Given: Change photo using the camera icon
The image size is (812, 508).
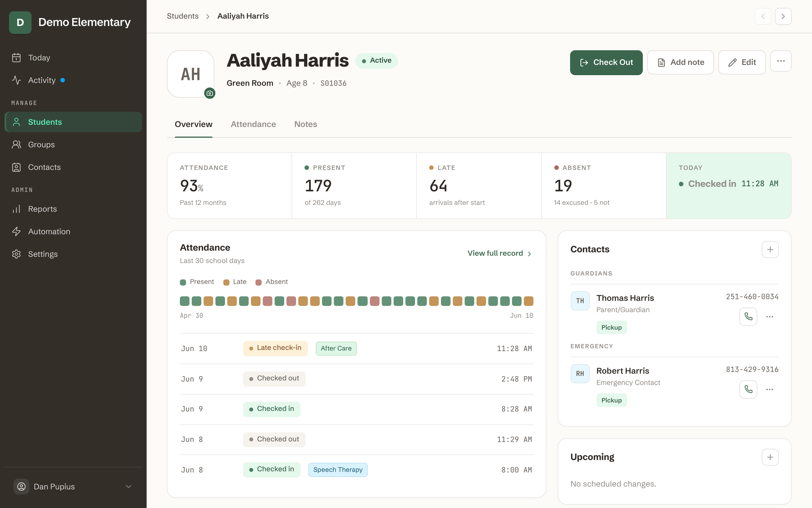Looking at the screenshot, I should pos(210,93).
